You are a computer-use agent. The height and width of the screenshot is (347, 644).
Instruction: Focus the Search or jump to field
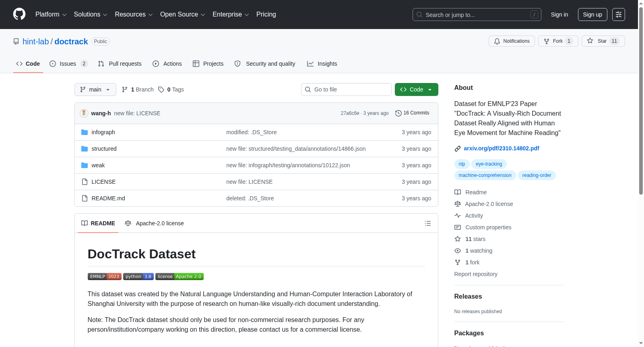click(x=477, y=15)
